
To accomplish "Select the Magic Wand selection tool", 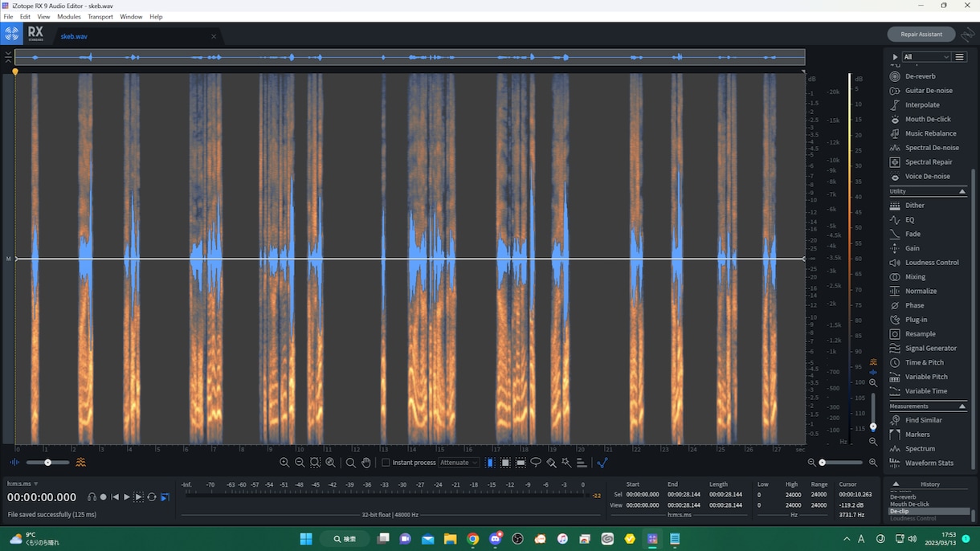I will [566, 463].
